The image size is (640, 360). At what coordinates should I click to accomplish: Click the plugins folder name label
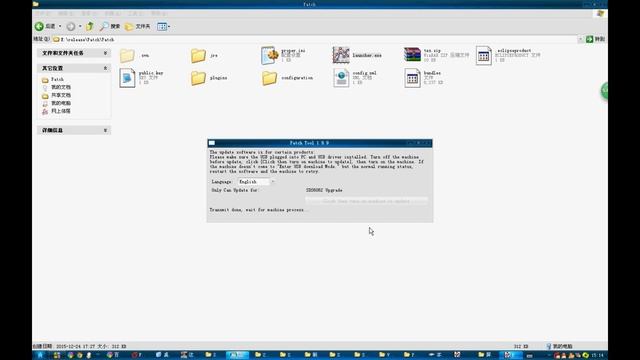point(218,78)
